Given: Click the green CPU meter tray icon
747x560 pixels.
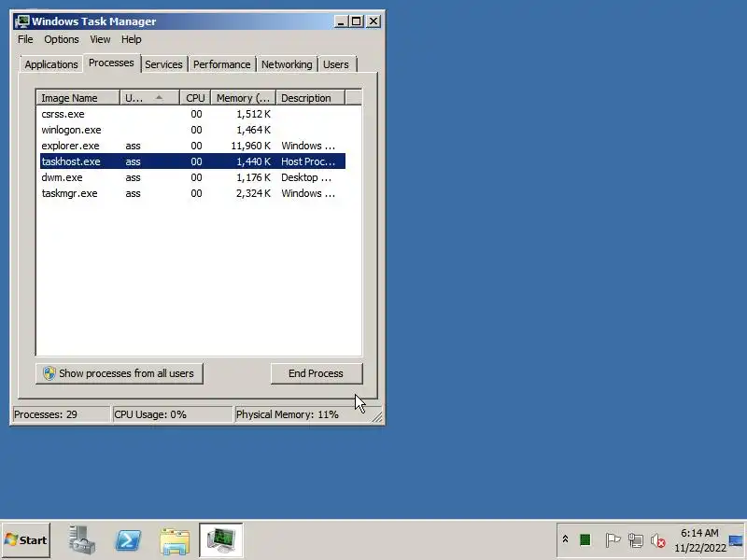Looking at the screenshot, I should point(585,540).
